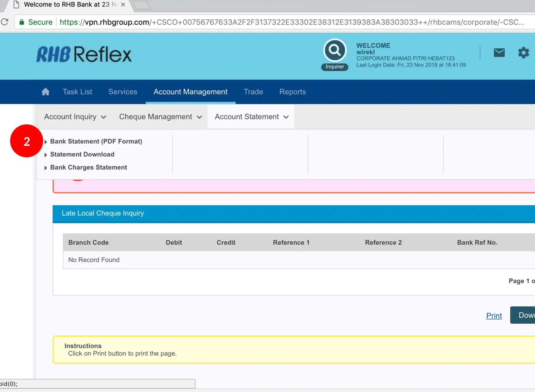Collapse the Account Statement dropdown
The image size is (535, 392).
251,117
